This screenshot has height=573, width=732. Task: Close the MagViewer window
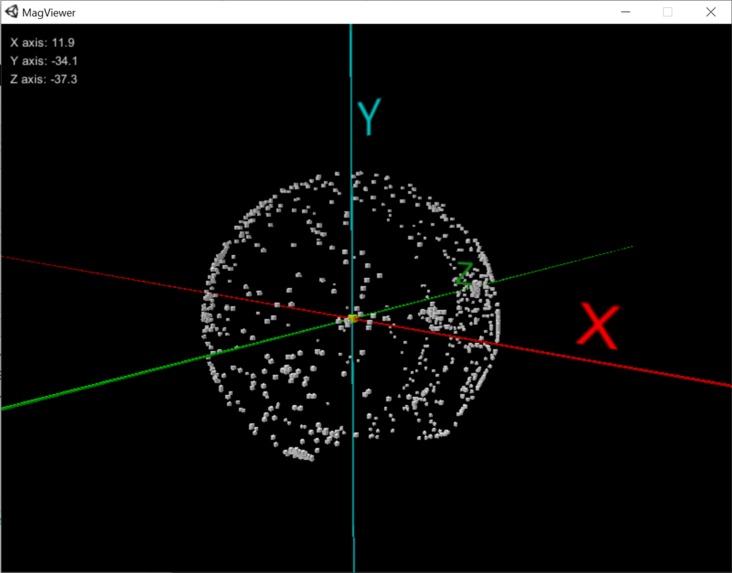[x=711, y=12]
